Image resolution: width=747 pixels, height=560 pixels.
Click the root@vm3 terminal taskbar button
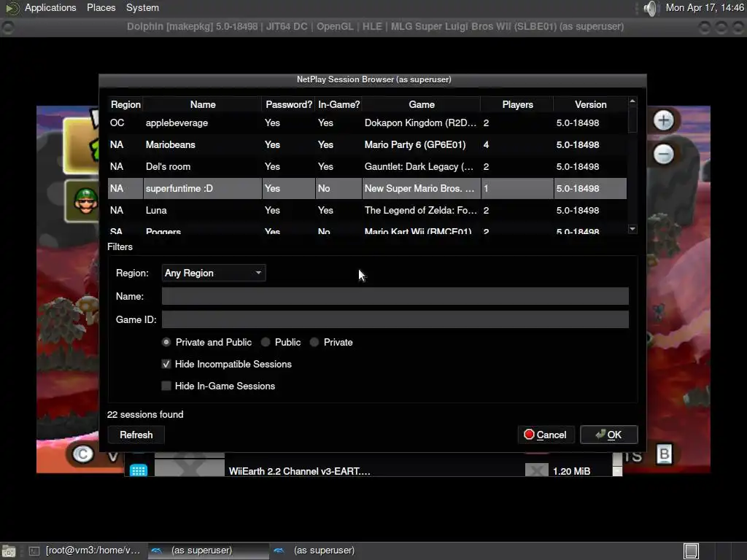[85, 551]
